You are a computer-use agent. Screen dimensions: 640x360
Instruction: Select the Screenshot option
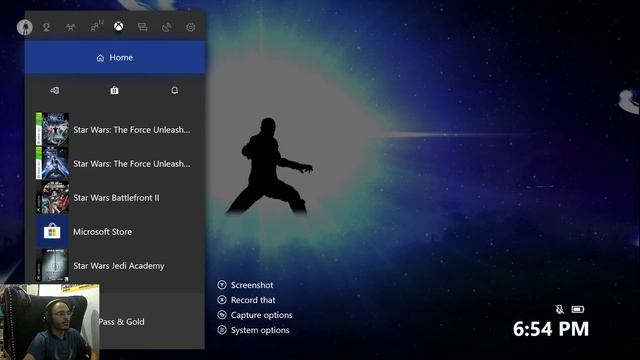(x=245, y=285)
